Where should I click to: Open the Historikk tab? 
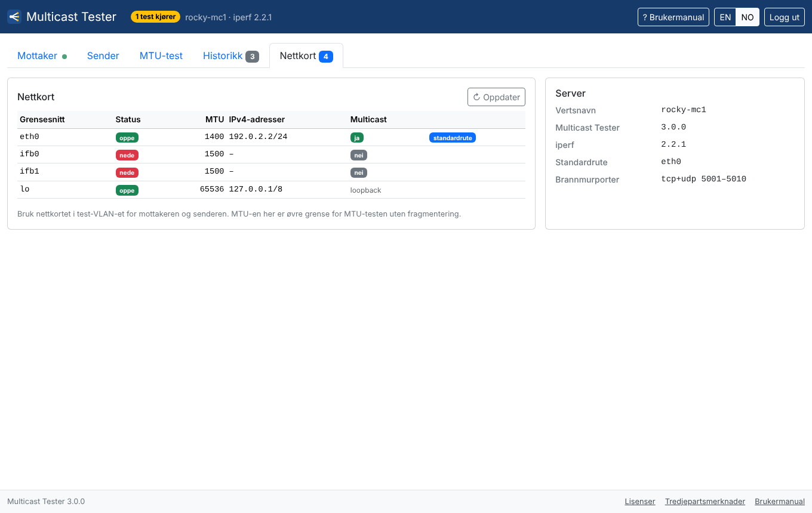click(231, 55)
